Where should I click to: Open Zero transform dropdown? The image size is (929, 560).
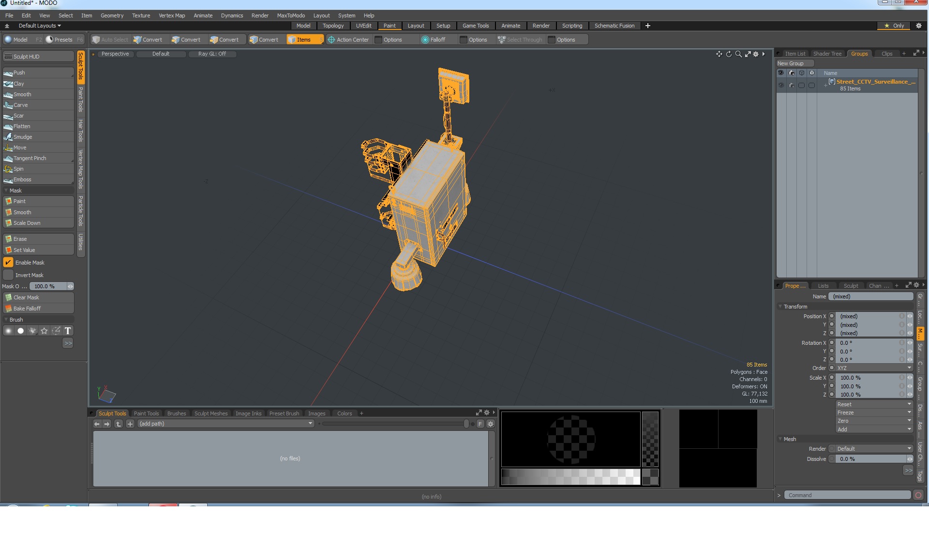pyautogui.click(x=874, y=421)
